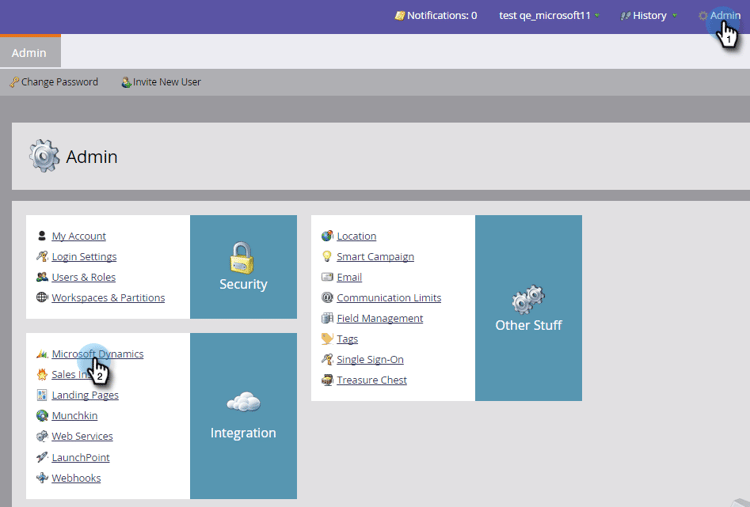This screenshot has height=507, width=750.
Task: Click the Smart Campaign lightbulb icon
Action: 327,256
